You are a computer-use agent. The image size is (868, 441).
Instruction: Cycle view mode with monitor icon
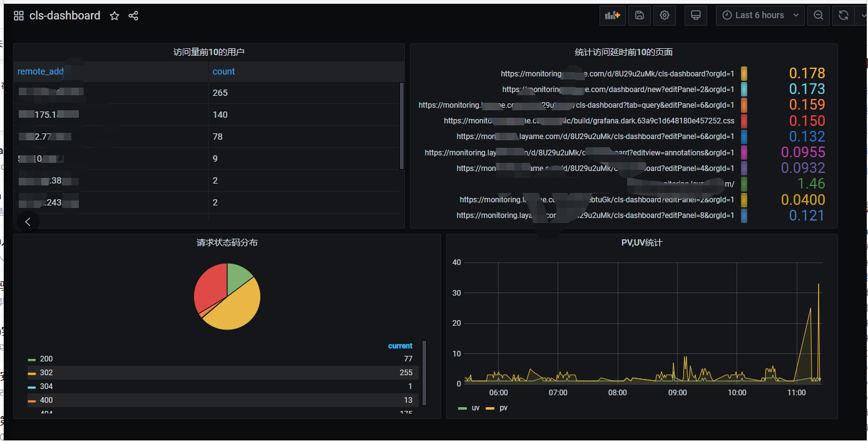pyautogui.click(x=695, y=16)
